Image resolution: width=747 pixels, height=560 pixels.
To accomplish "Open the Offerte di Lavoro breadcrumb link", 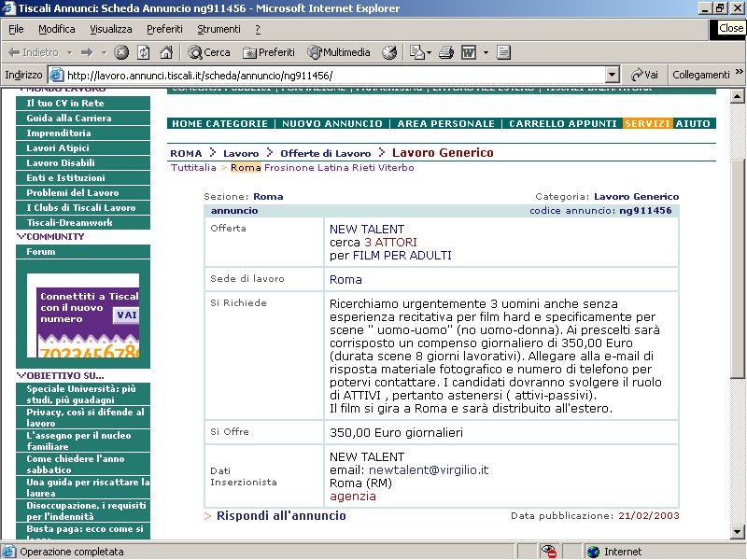I will point(325,153).
